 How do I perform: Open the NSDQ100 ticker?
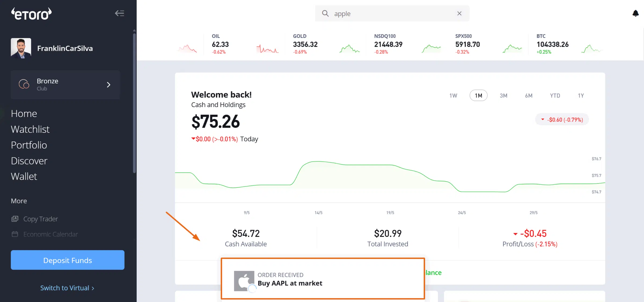tap(388, 44)
